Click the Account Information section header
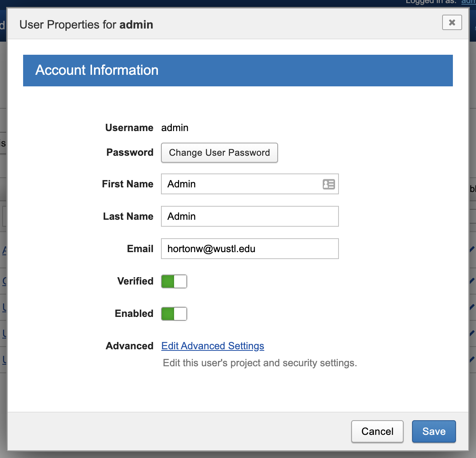The width and height of the screenshot is (476, 458). [x=238, y=71]
